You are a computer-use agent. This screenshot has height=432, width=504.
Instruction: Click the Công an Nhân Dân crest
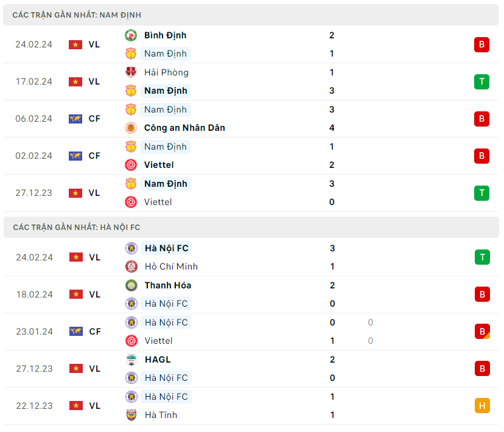[x=131, y=128]
